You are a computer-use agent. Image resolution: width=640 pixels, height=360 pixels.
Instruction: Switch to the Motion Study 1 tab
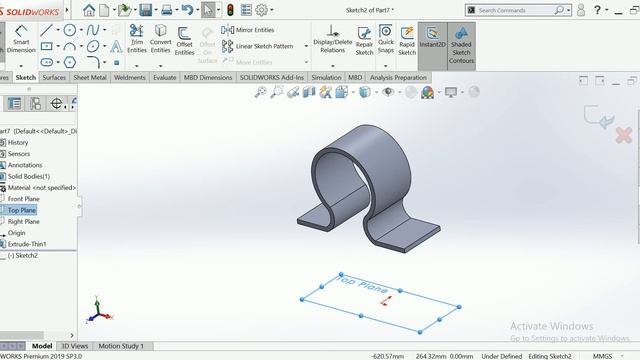coord(121,346)
